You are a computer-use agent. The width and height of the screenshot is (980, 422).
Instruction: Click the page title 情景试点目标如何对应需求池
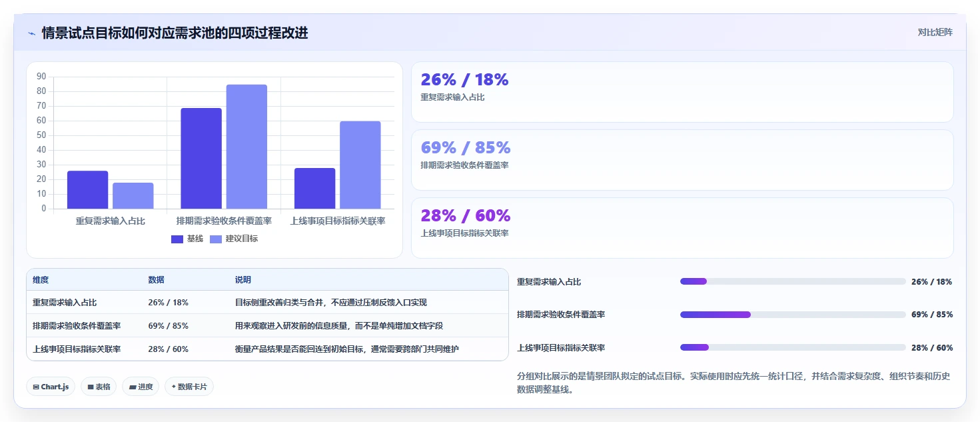(175, 33)
